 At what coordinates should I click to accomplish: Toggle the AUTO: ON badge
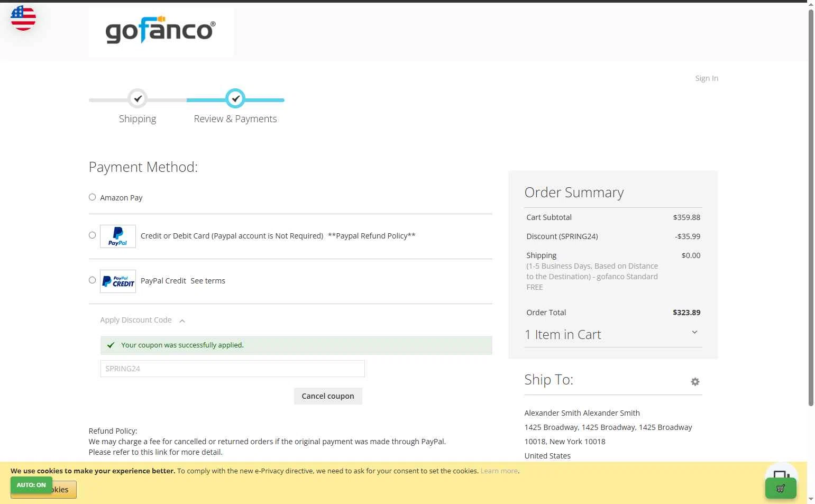pyautogui.click(x=31, y=485)
